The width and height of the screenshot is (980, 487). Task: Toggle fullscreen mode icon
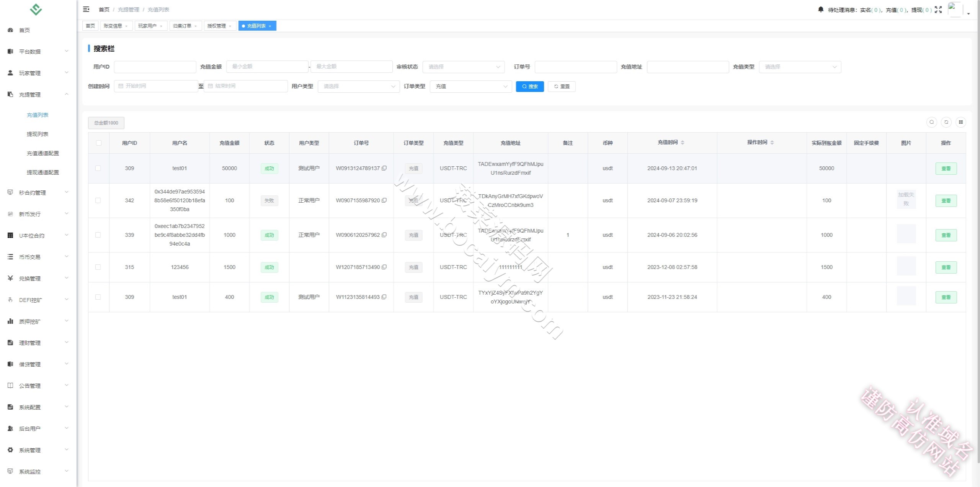tap(938, 10)
